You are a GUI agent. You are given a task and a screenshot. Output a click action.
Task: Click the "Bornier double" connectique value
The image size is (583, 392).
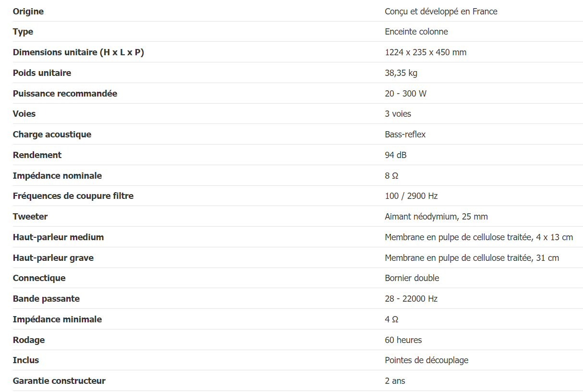pyautogui.click(x=412, y=278)
